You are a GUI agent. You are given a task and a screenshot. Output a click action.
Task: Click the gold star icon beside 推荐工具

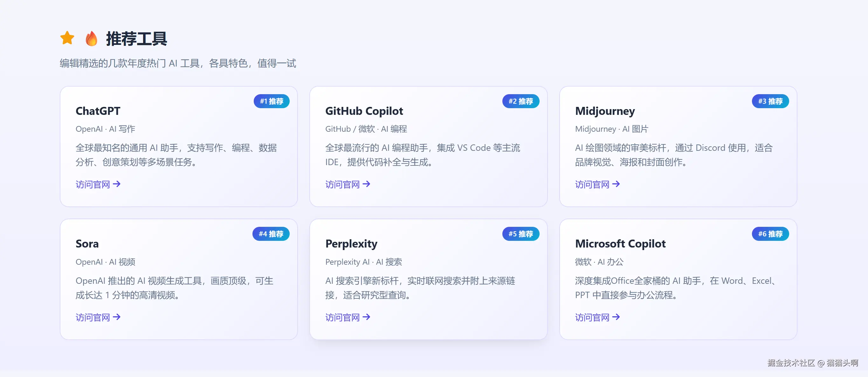[x=67, y=38]
